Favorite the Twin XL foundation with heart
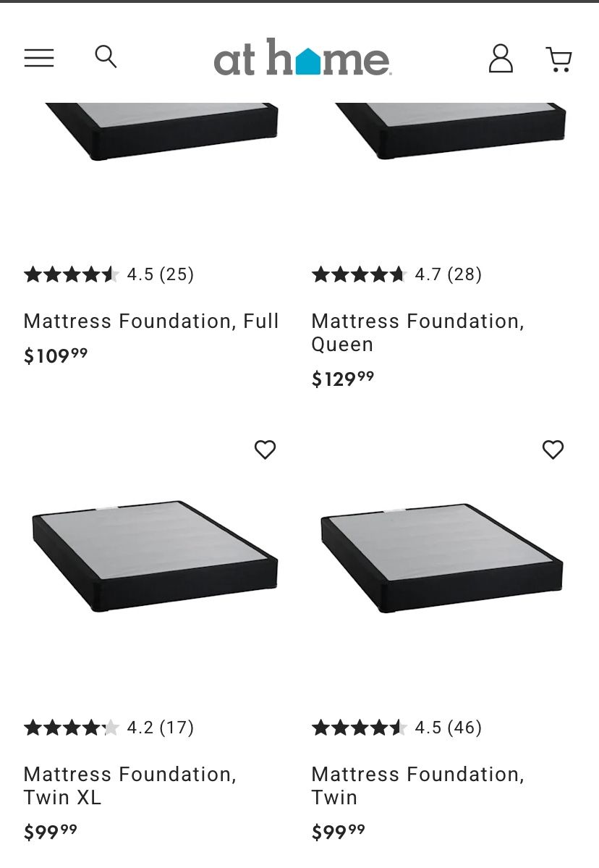This screenshot has height=868, width=599. (265, 450)
